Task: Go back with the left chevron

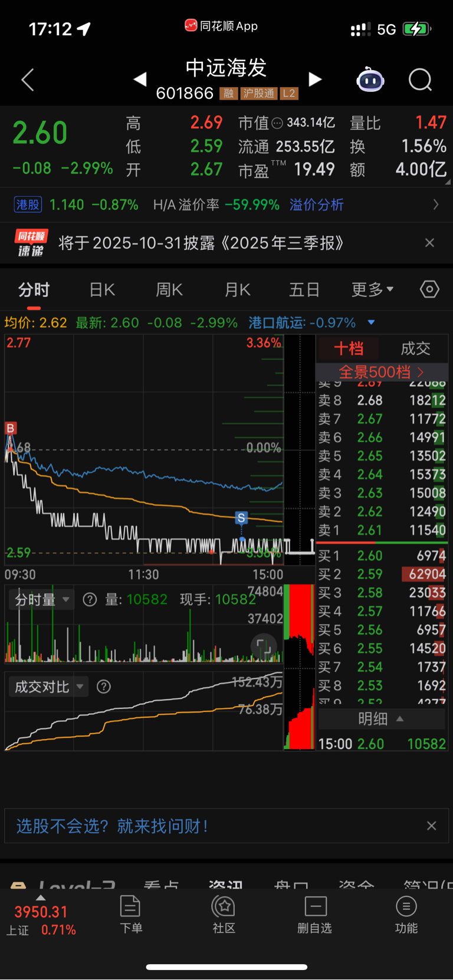Action: [x=28, y=80]
